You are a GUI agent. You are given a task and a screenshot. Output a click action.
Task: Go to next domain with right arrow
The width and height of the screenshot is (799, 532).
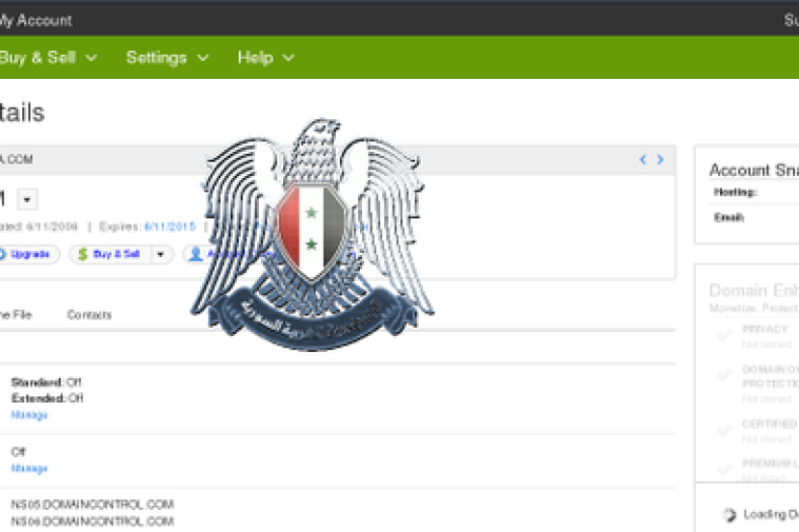[x=660, y=160]
